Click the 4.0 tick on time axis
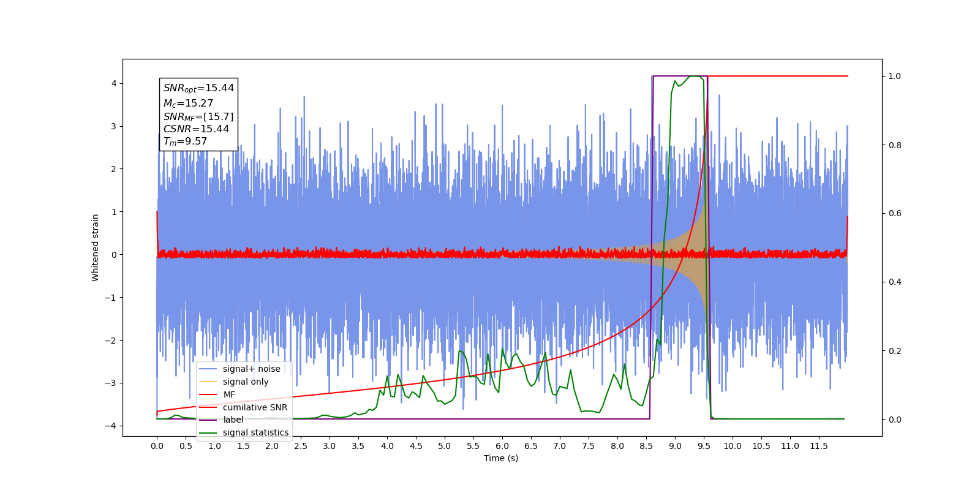Screen dimensions: 980x490 coord(387,446)
